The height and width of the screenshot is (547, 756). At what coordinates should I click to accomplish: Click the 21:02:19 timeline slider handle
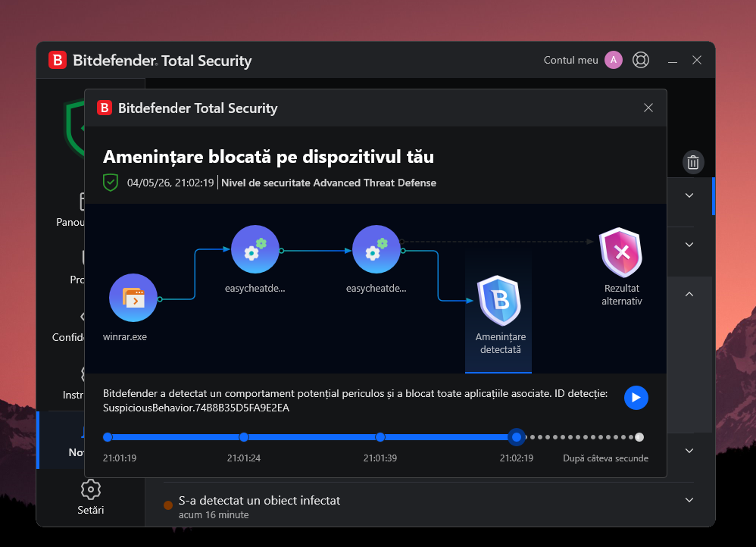click(517, 437)
